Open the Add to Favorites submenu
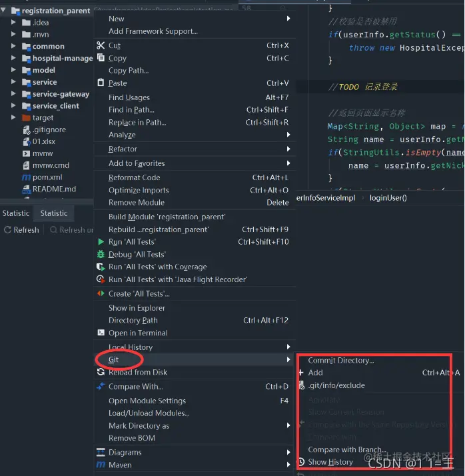Screen dimensions: 465x476 click(x=195, y=163)
